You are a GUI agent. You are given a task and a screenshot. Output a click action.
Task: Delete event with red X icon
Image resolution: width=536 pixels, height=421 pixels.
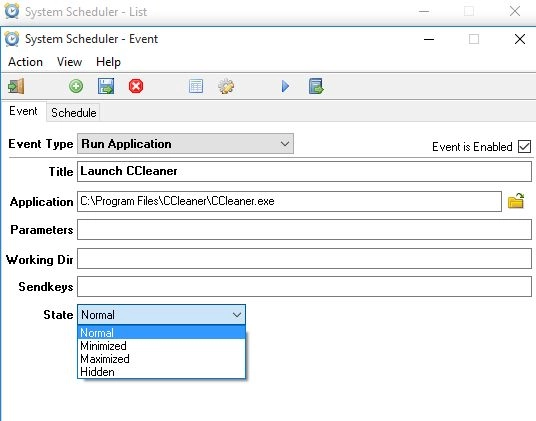click(x=136, y=86)
